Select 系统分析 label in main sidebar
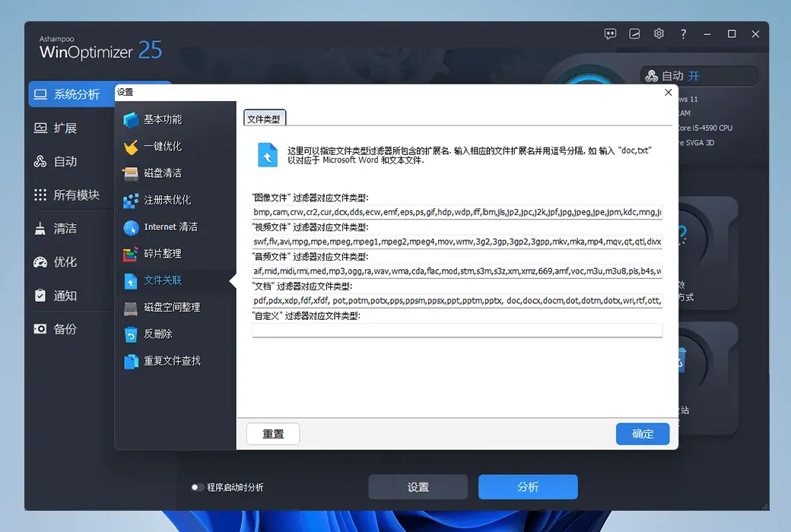The image size is (791, 532). 77,94
